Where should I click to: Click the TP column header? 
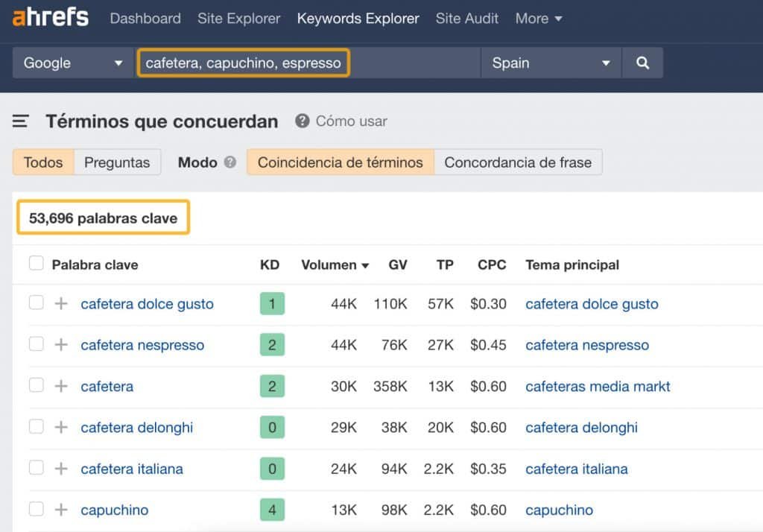445,265
